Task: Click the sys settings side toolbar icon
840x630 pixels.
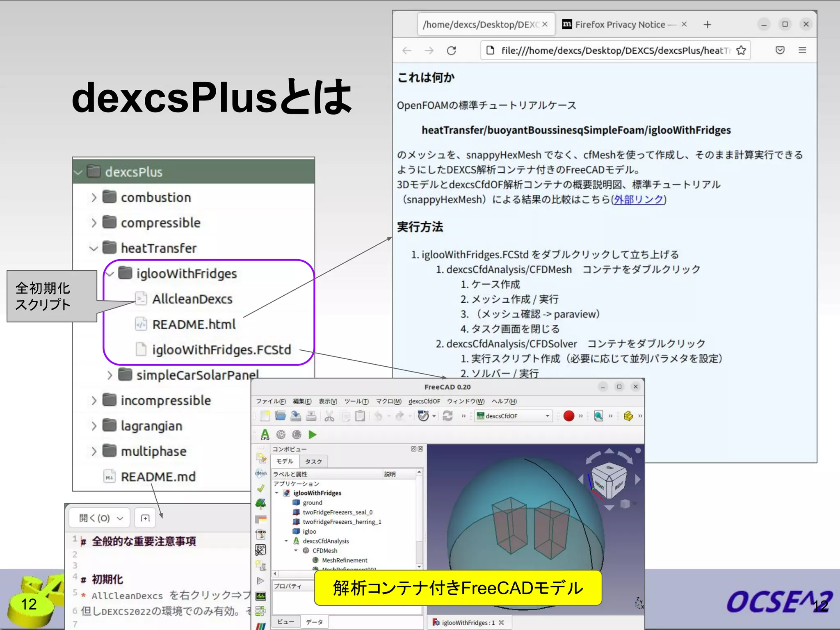Action: (260, 550)
